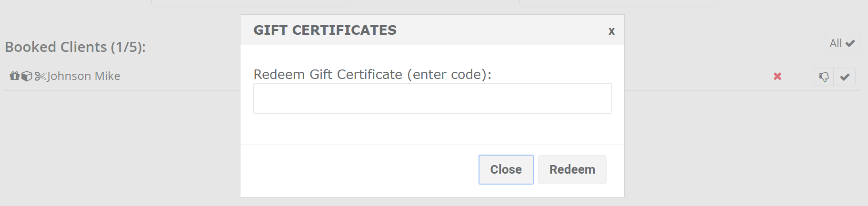Mark Johnson Mike as no-show with thumbs-down
Viewport: 868px width, 206px height.
824,77
